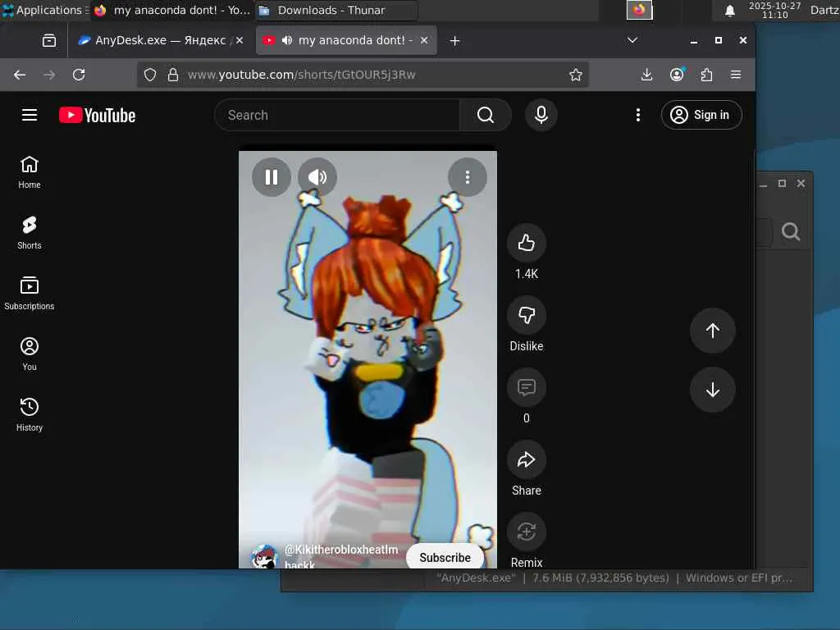Mute the Short's volume
840x630 pixels.
pos(317,177)
